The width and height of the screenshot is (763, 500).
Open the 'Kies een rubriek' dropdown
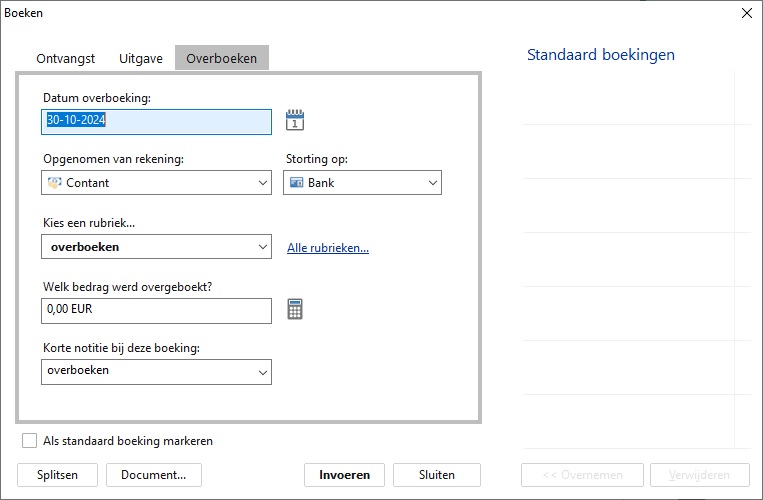(263, 247)
